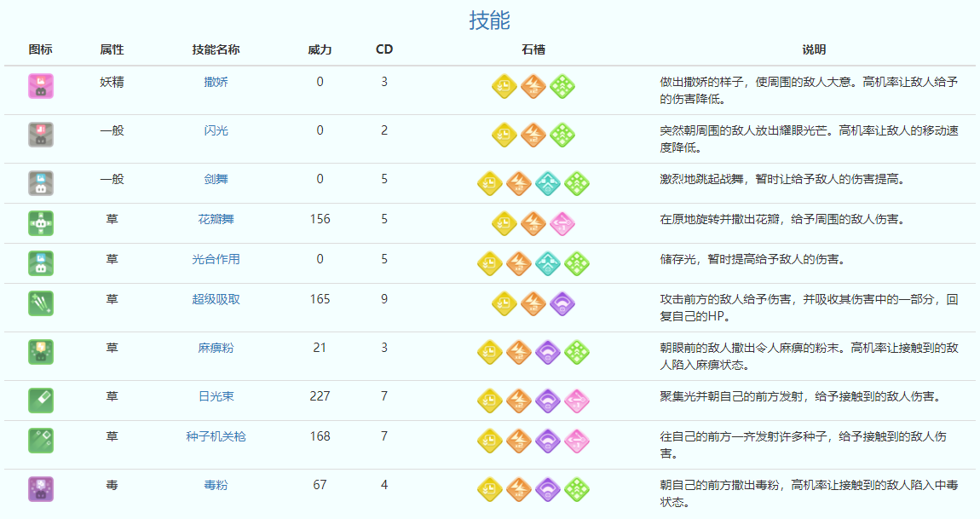
Task: Select the green skill icon for 花瓣舞
Action: point(40,223)
